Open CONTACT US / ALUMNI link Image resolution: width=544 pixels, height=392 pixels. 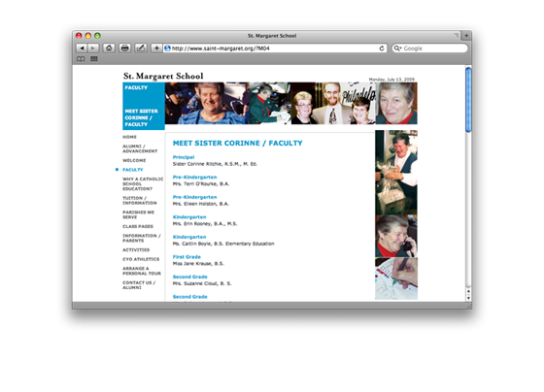[139, 285]
